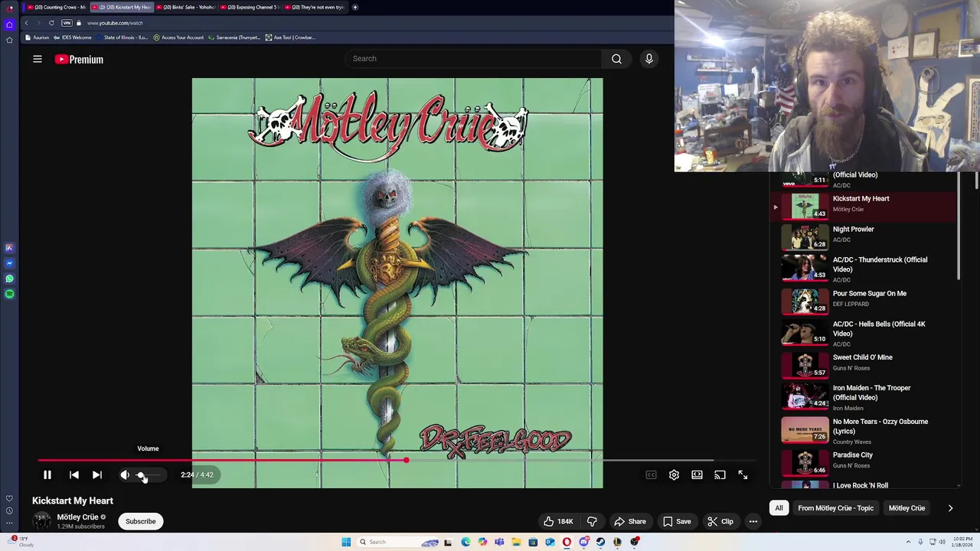This screenshot has width=980, height=551.
Task: Click the red video progress bar scrubber
Action: click(x=406, y=460)
